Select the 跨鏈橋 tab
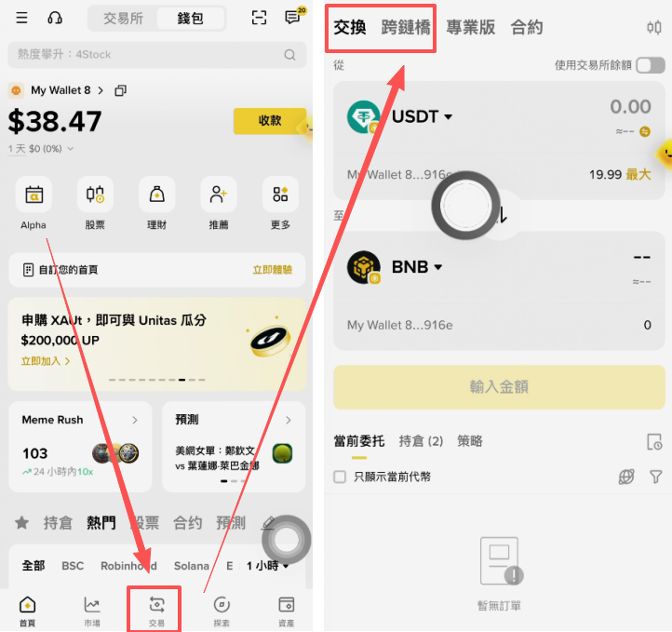 coord(406,28)
